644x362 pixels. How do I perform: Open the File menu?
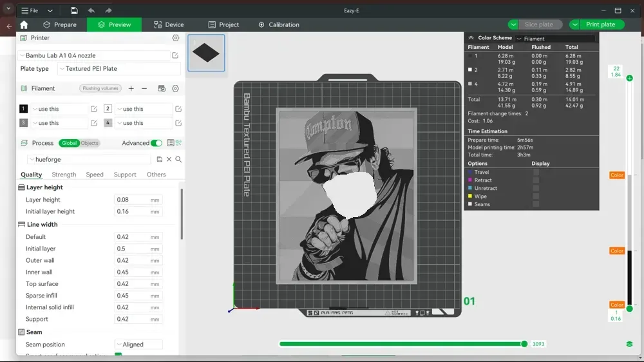tap(30, 11)
